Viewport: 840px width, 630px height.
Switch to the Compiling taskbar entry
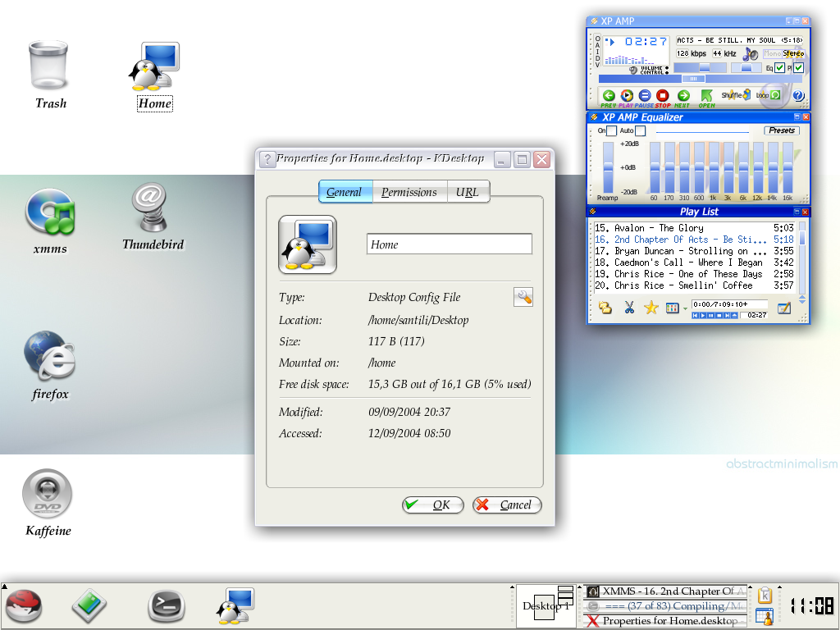click(x=665, y=606)
